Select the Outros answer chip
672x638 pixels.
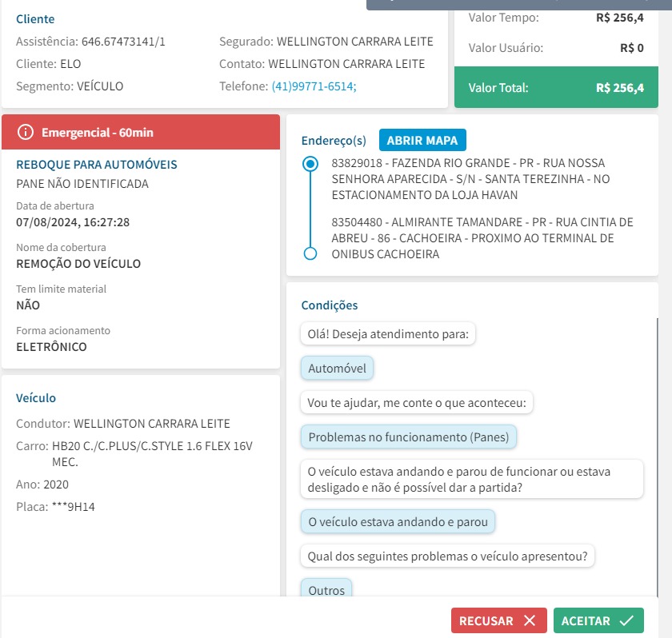click(326, 588)
